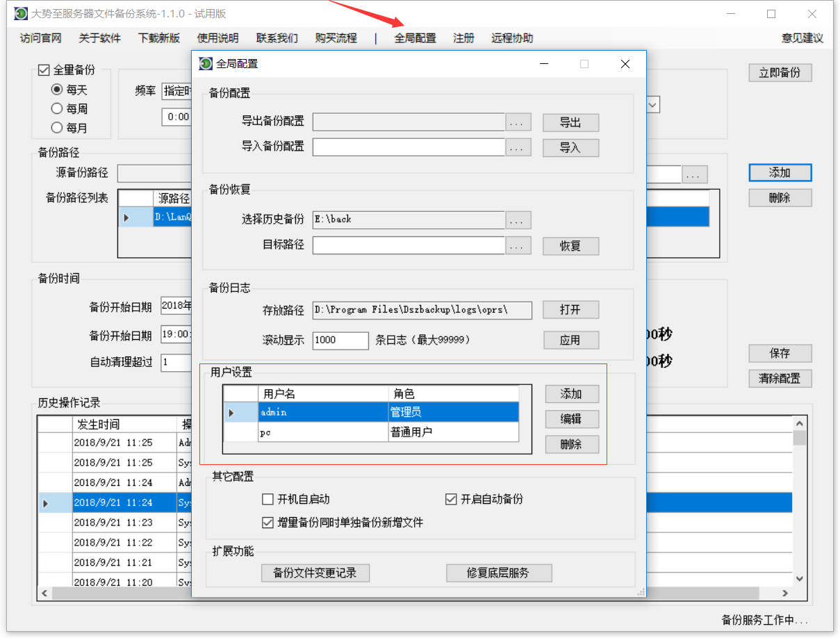
Task: Click 打开 to open log folder
Action: (x=570, y=310)
